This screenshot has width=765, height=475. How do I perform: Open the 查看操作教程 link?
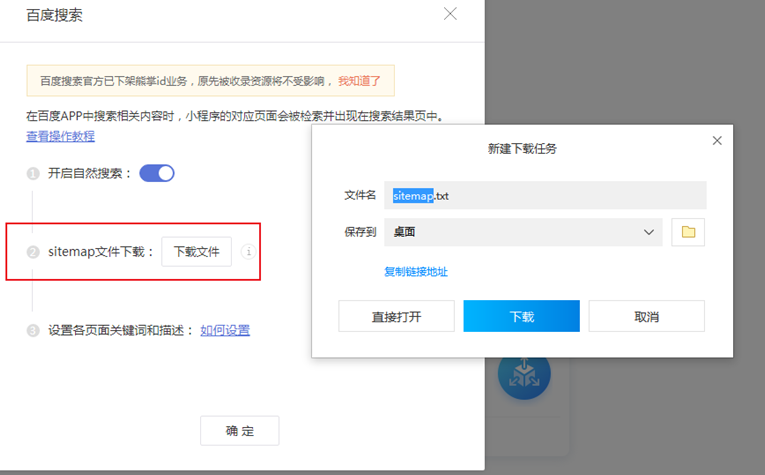click(60, 136)
